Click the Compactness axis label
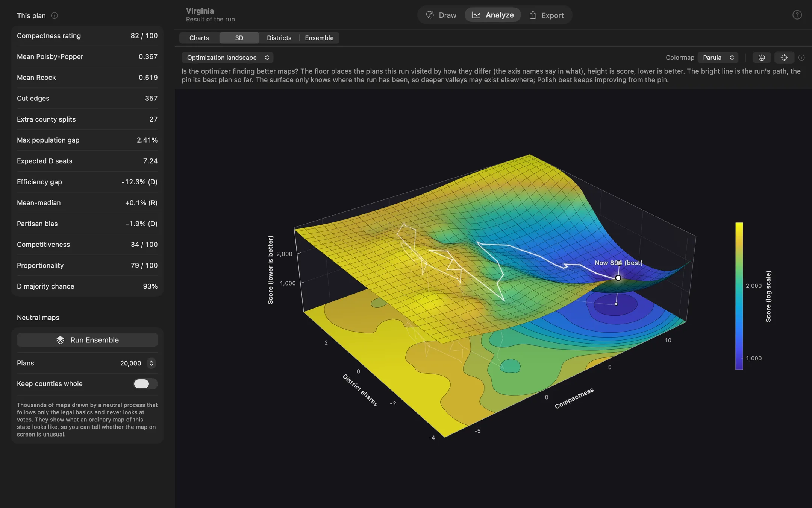812x508 pixels. tap(574, 398)
